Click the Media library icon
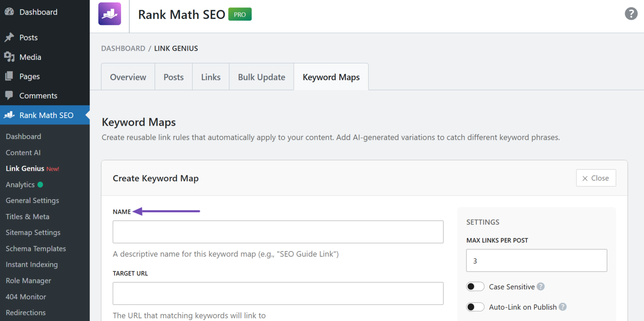 (x=9, y=57)
